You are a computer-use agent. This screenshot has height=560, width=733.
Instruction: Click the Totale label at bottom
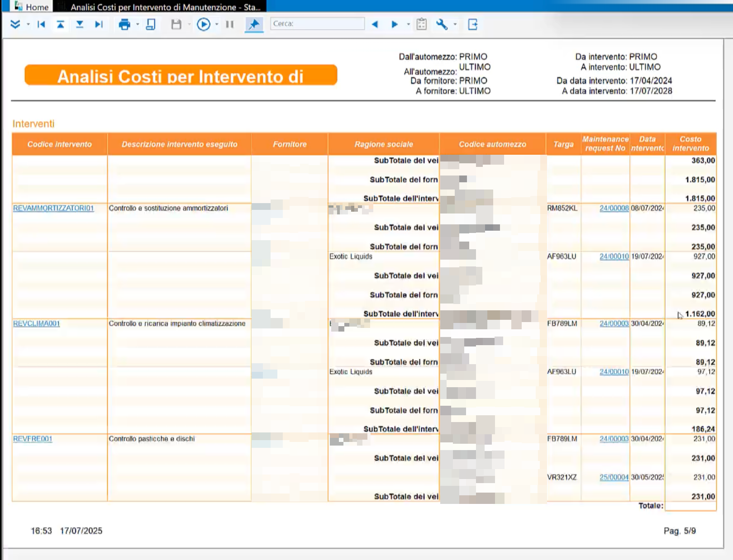pos(651,506)
